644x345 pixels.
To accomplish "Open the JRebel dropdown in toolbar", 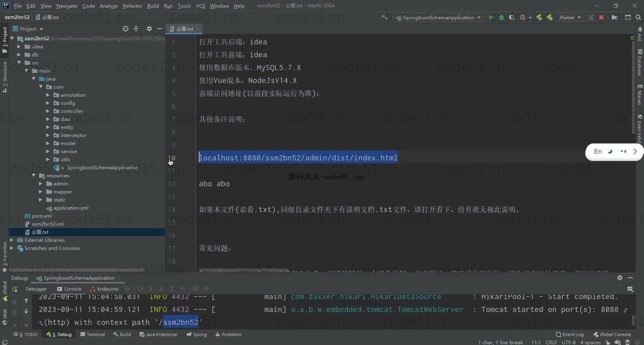I will click(x=570, y=17).
